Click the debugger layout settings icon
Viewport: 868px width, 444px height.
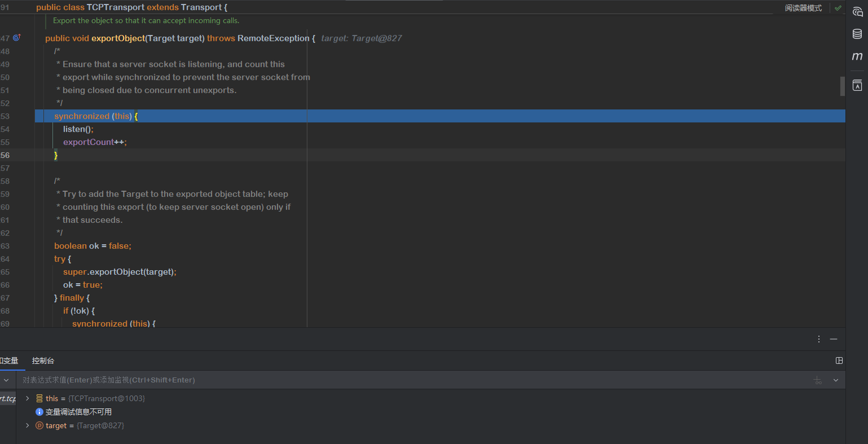tap(839, 361)
